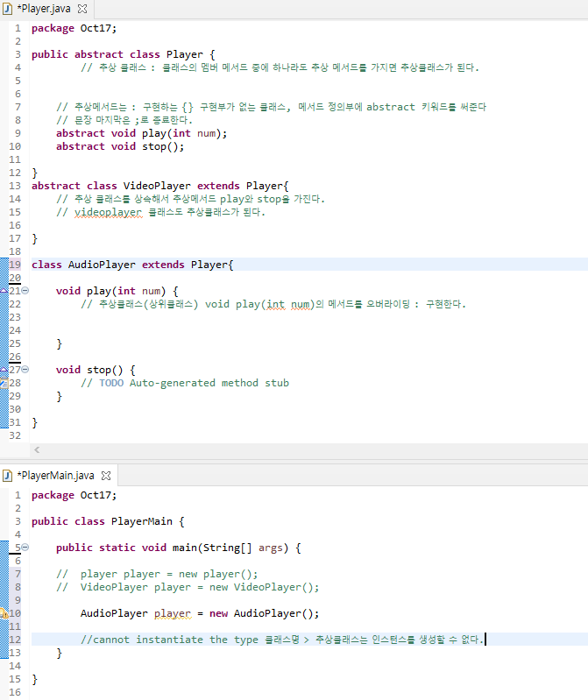Click 'package Oct17;' in Player.java
This screenshot has width=588, height=700.
point(74,28)
